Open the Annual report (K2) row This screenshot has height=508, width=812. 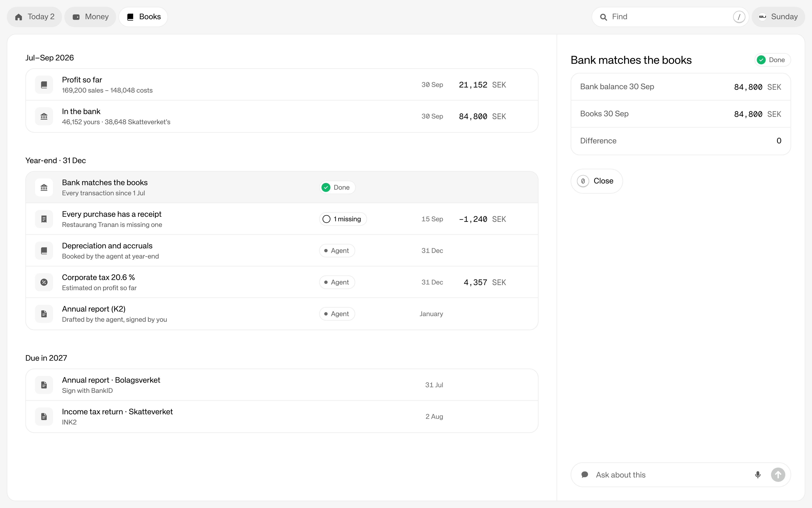pos(282,314)
